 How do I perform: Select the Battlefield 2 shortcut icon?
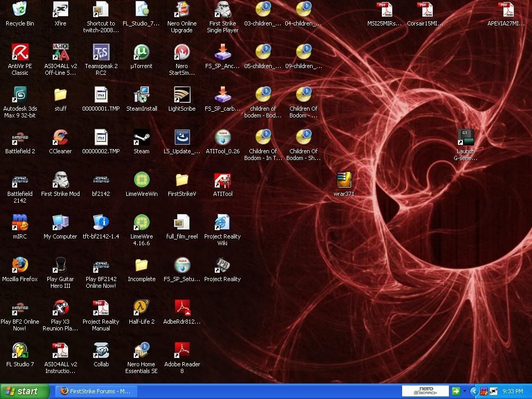(x=20, y=137)
